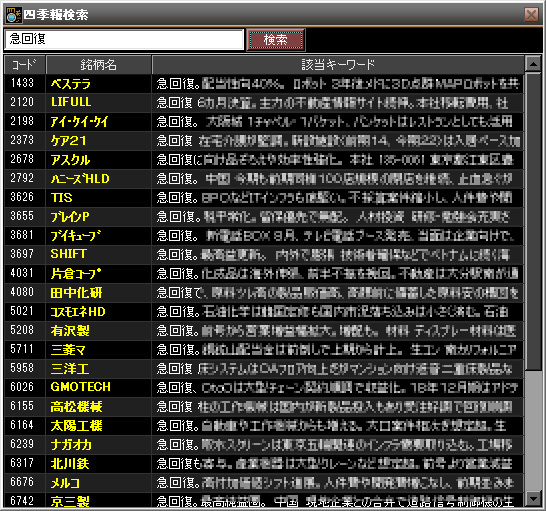Screen dimensions: 546x511
Task: Click the 検索 button
Action: [275, 40]
